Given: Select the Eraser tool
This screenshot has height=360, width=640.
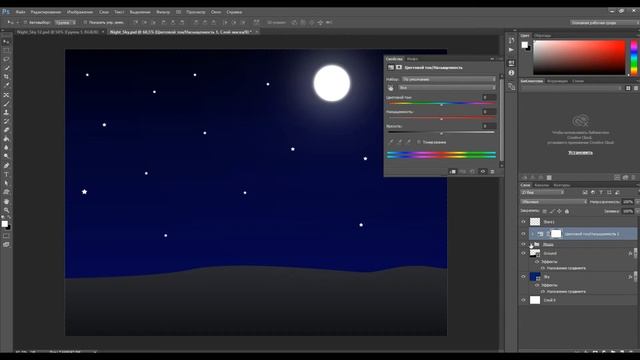Looking at the screenshot, I should point(6,130).
